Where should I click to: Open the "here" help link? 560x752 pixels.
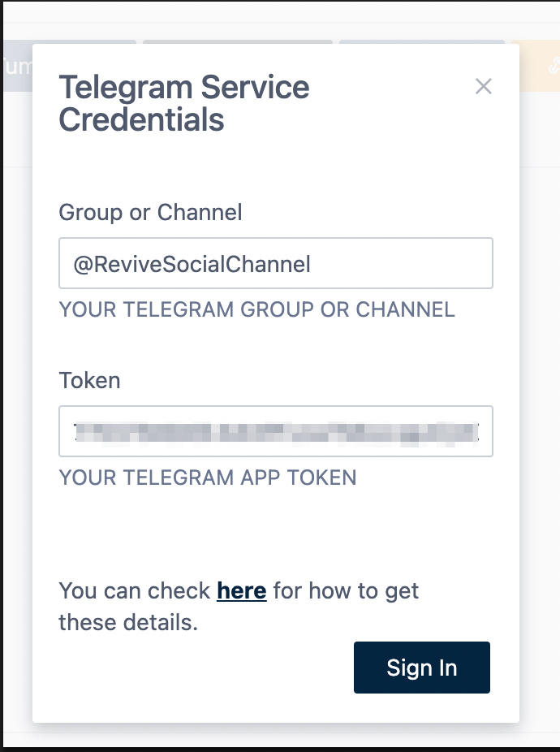[242, 590]
